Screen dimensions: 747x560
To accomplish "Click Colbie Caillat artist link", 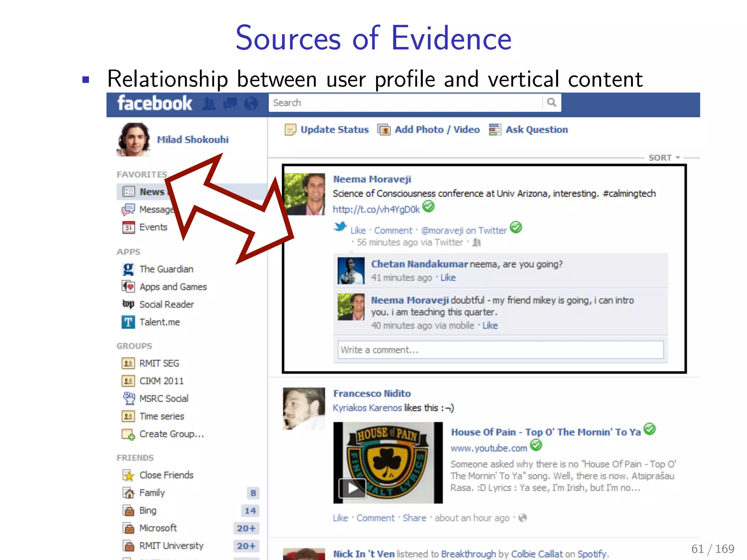I will [537, 554].
